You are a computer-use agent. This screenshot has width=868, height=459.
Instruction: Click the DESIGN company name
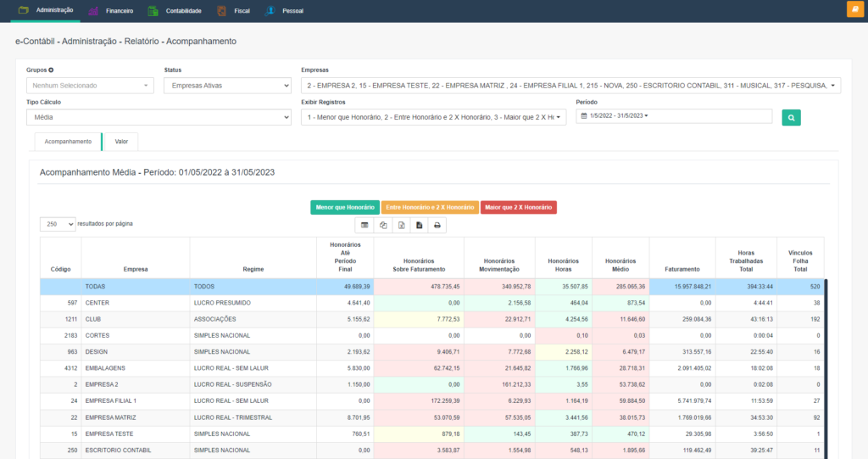(x=97, y=352)
